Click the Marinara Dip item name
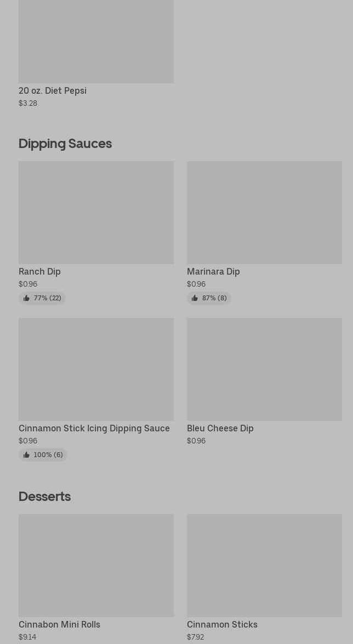This screenshot has width=353, height=644. click(x=213, y=271)
